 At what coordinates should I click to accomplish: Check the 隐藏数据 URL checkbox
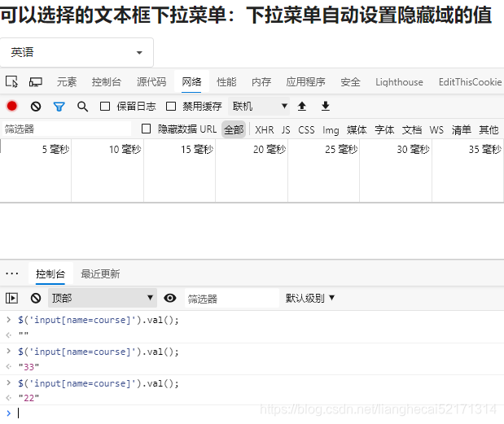pyautogui.click(x=146, y=129)
